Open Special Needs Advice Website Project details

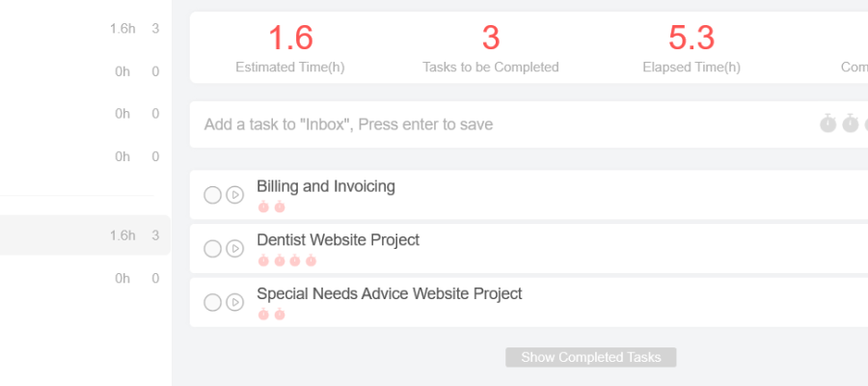pyautogui.click(x=389, y=293)
